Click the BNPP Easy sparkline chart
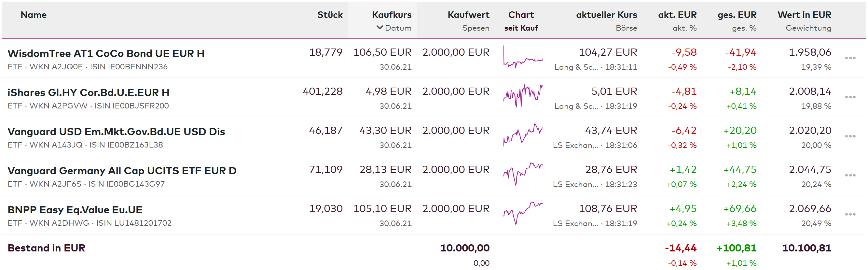Image resolution: width=868 pixels, height=270 pixels. [x=522, y=213]
